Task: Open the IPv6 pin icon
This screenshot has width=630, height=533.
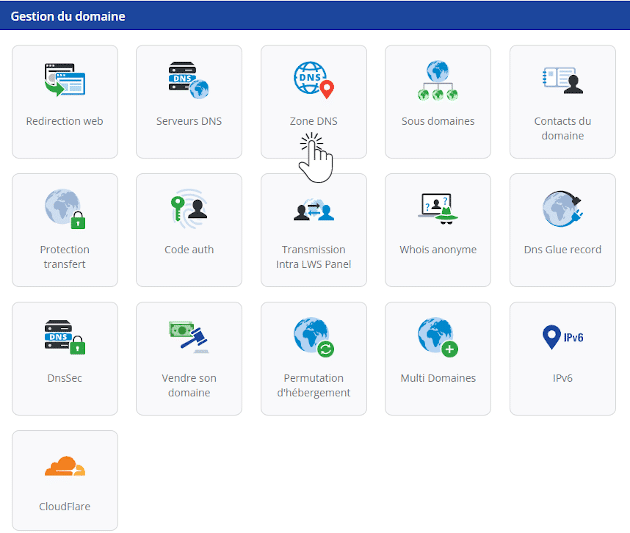Action: click(x=562, y=337)
